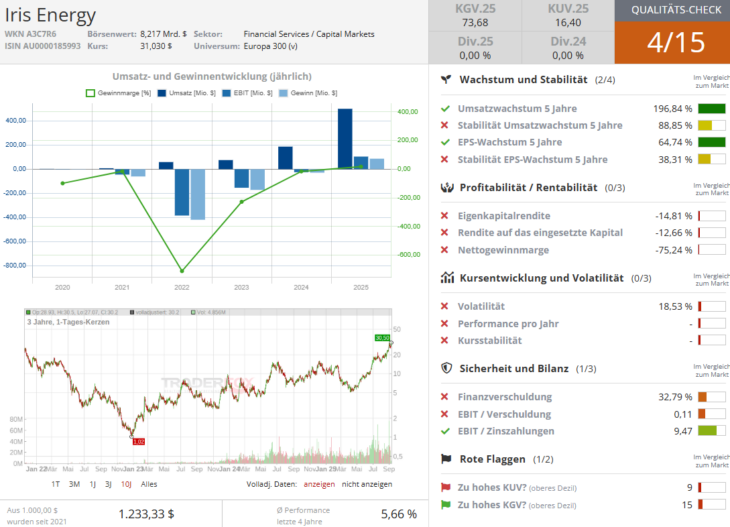Switch chart to 3J timeframe
730x527 pixels.
(108, 484)
